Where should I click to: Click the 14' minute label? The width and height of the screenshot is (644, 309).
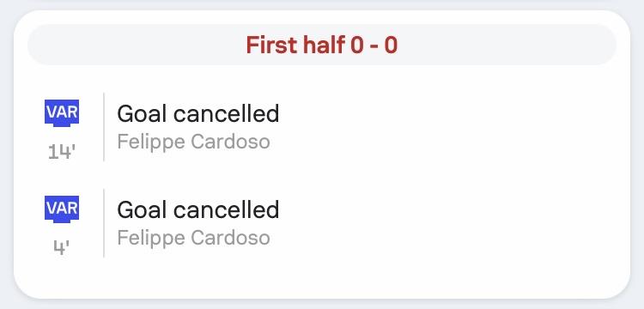[62, 152]
